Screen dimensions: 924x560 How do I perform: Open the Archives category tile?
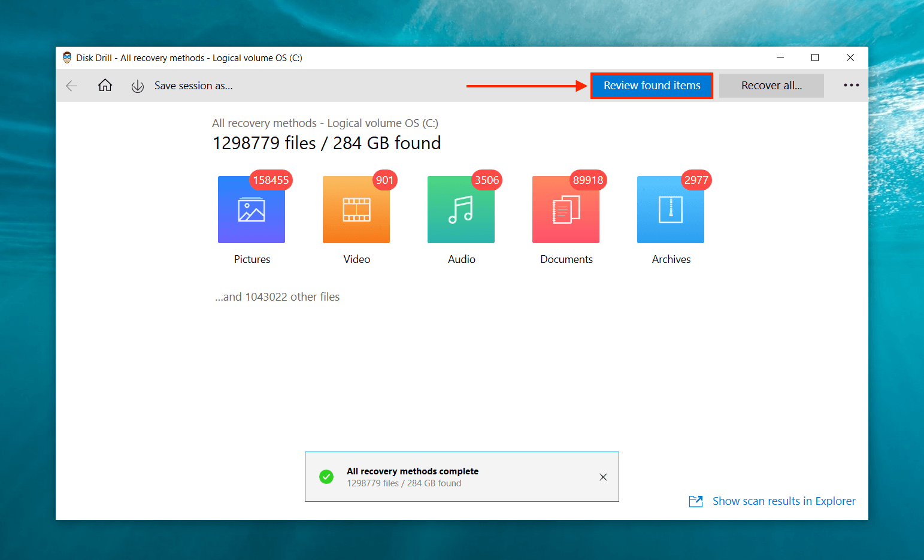pos(671,210)
